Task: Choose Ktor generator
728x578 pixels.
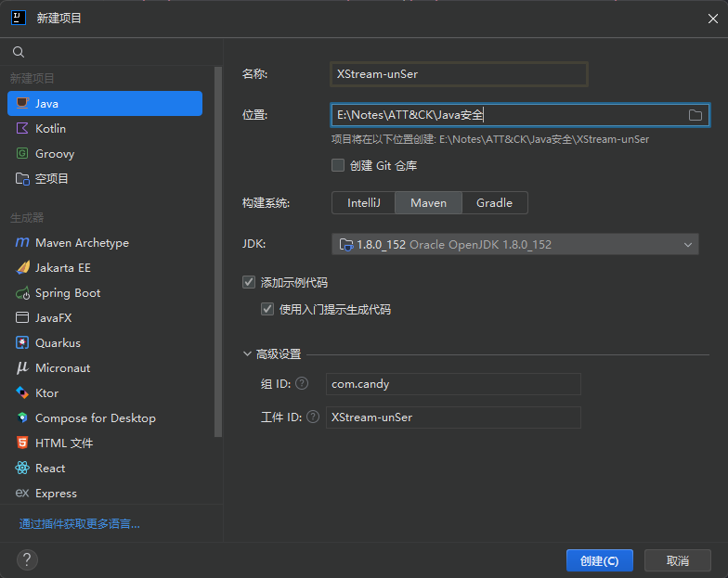Action: coord(105,393)
